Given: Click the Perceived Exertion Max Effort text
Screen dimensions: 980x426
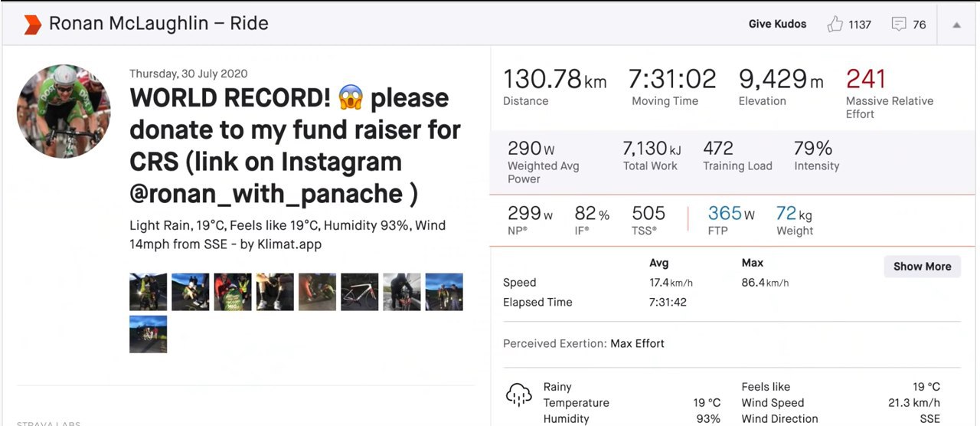Looking at the screenshot, I should click(x=583, y=343).
